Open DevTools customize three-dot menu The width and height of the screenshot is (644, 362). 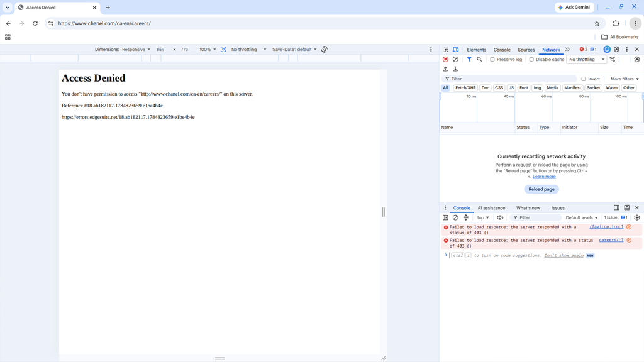pos(627,49)
